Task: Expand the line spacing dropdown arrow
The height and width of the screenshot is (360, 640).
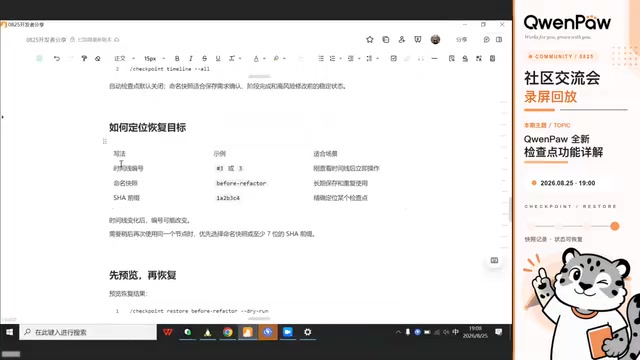Action: pyautogui.click(x=378, y=59)
